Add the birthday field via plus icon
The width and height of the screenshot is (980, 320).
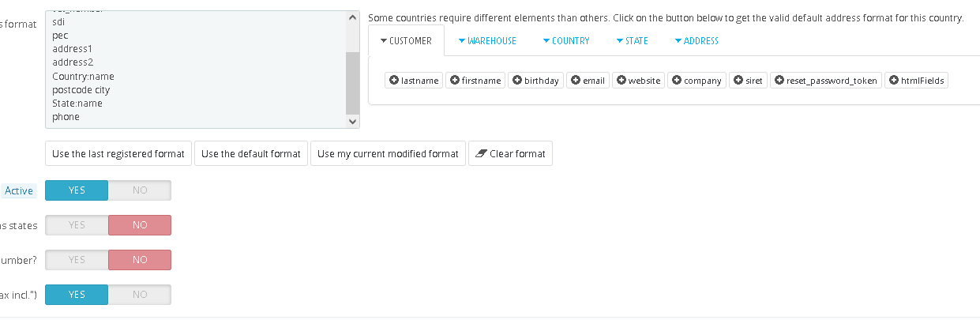tap(516, 81)
